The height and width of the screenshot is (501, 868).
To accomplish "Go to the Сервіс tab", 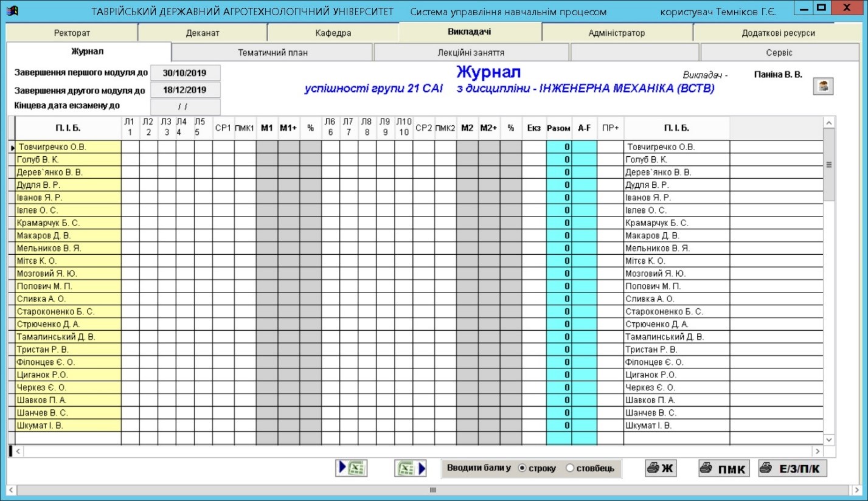I will tap(779, 52).
